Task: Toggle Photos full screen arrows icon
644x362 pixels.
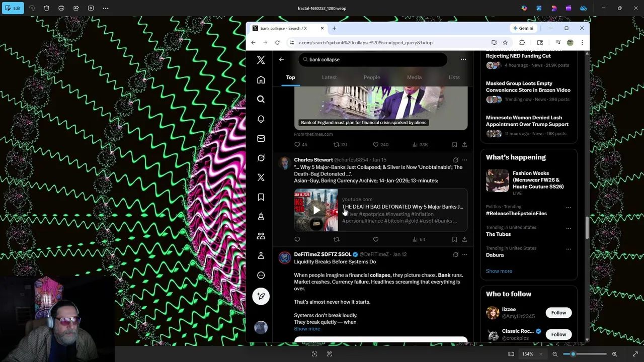Action: point(635,354)
